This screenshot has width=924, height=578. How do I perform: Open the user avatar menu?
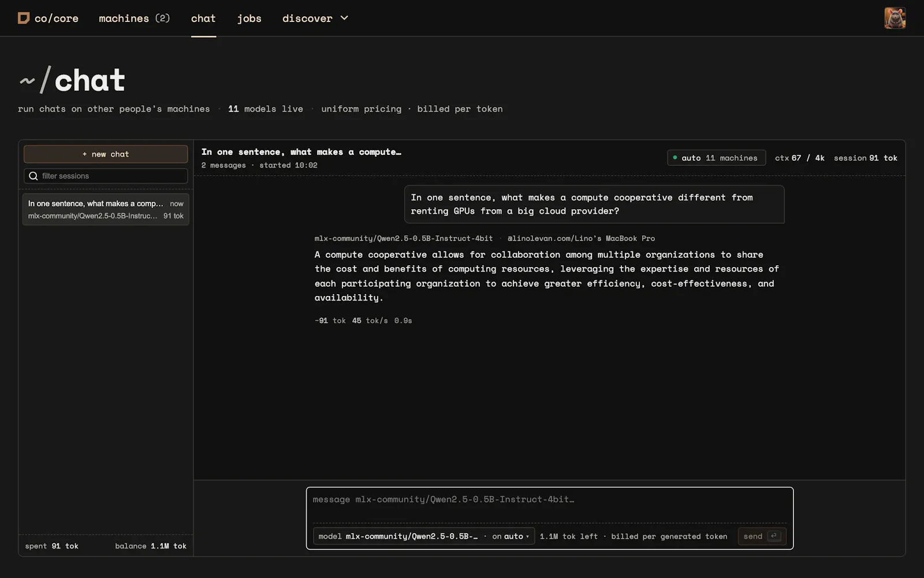[x=895, y=18]
